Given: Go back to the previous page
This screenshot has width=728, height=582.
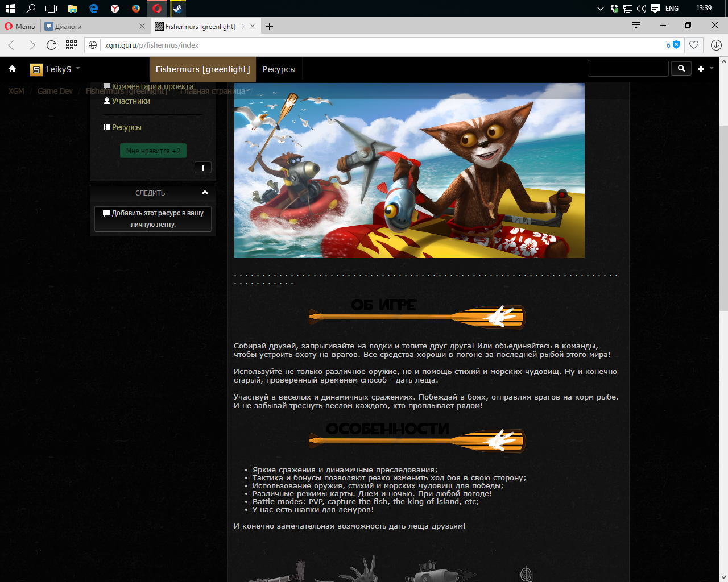Looking at the screenshot, I should (x=11, y=45).
